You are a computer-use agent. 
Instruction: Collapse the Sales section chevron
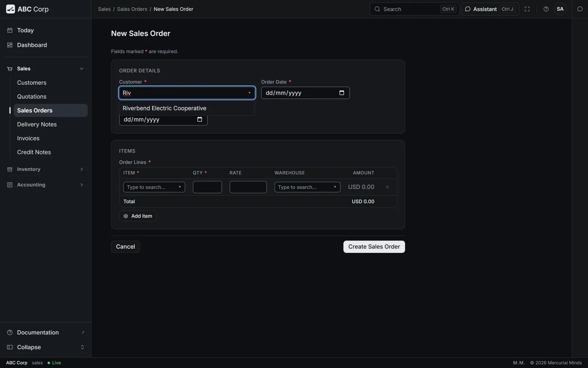82,69
